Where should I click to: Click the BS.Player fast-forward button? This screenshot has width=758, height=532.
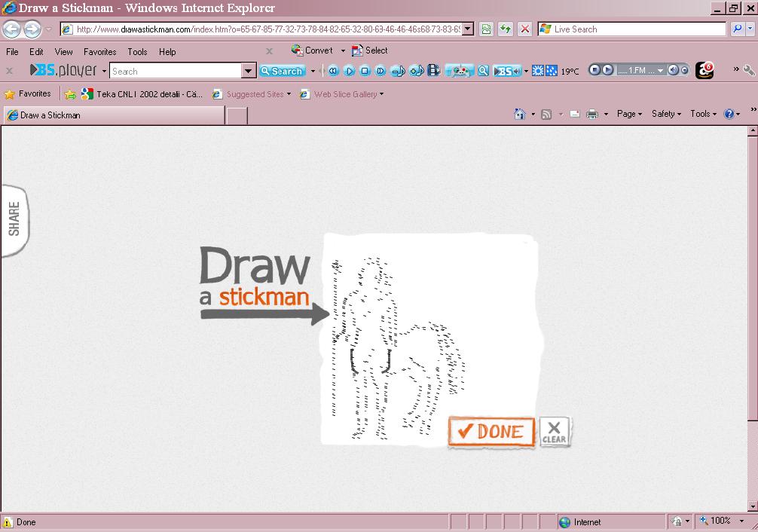381,71
